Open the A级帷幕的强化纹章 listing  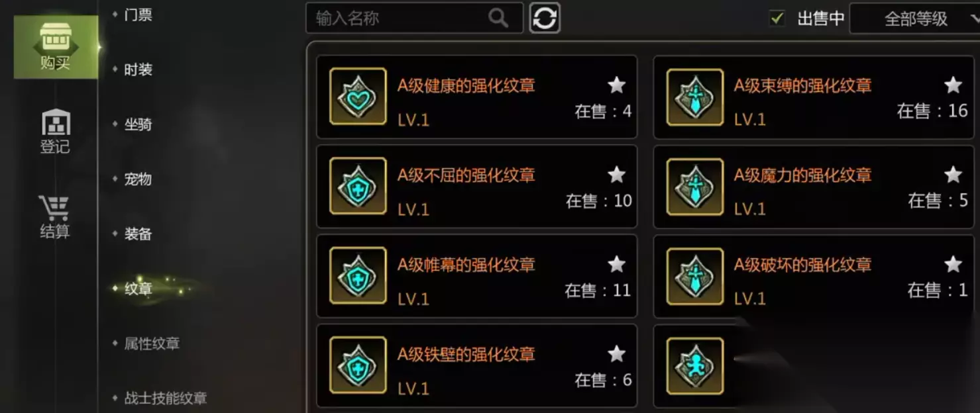[x=477, y=276]
